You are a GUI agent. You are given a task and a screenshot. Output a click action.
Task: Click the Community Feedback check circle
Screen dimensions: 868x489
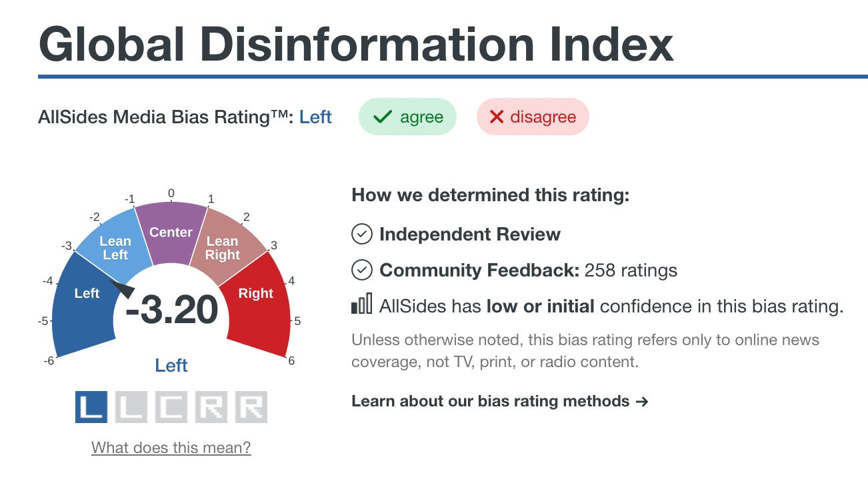pyautogui.click(x=361, y=270)
